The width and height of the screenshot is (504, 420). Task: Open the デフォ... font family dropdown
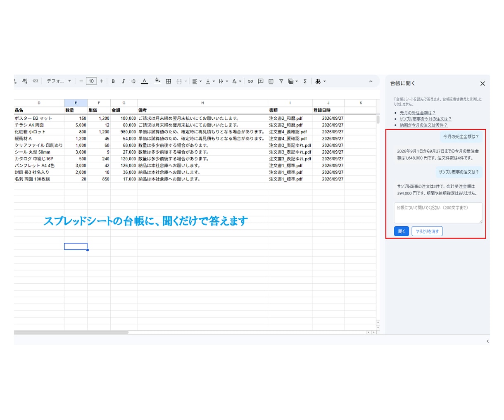59,81
